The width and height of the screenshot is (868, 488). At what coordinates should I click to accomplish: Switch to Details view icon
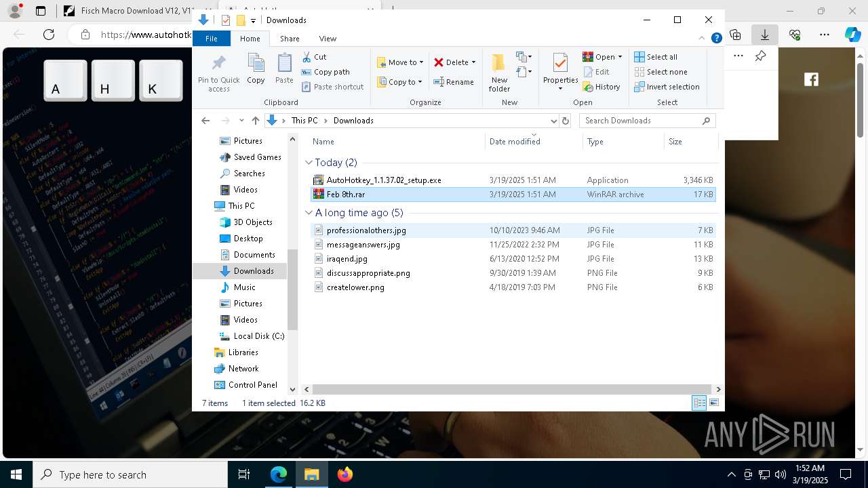(699, 403)
